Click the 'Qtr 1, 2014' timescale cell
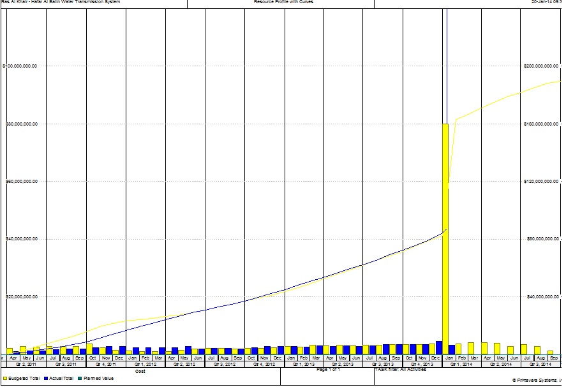Screen dimensions: 566x392 [x=462, y=364]
